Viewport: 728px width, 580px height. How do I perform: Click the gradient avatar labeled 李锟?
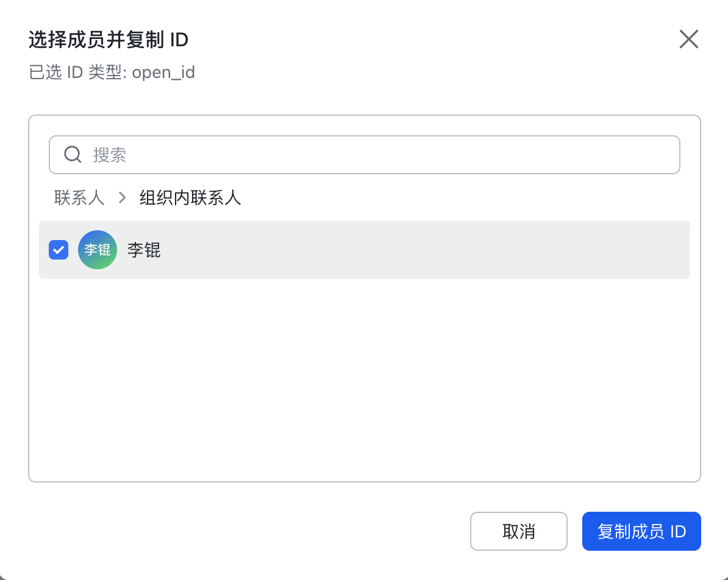98,250
